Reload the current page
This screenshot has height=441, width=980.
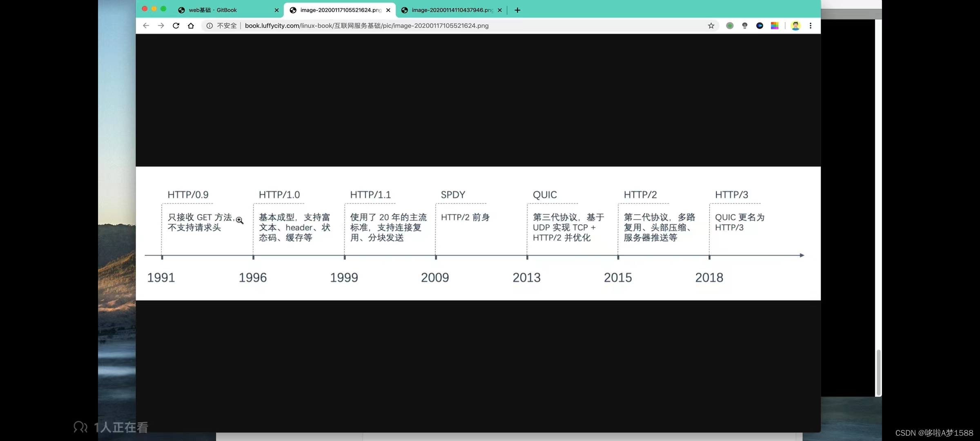click(176, 26)
